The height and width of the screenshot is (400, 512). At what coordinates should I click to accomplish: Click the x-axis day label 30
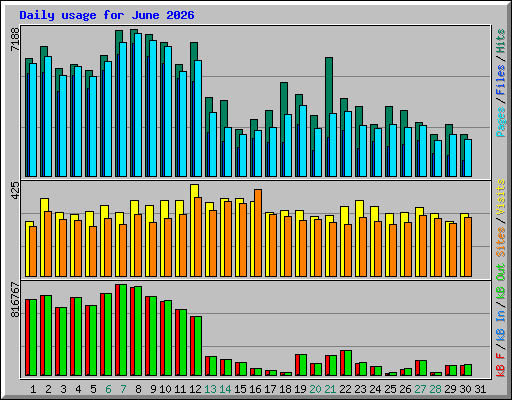[465, 389]
